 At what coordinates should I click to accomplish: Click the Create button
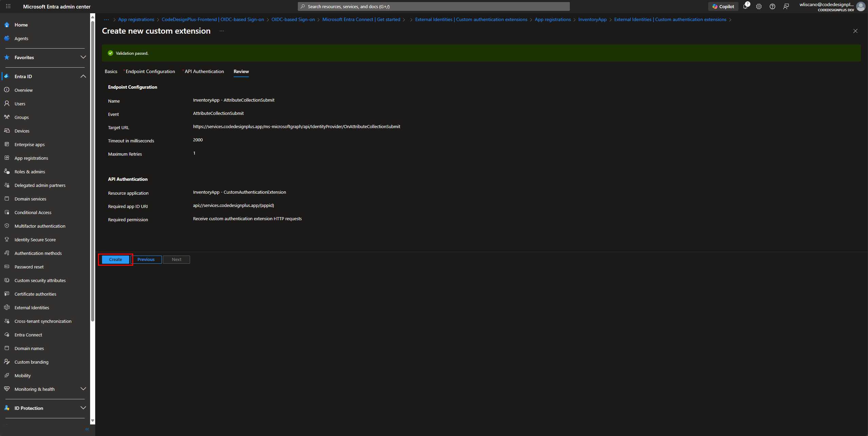116,259
